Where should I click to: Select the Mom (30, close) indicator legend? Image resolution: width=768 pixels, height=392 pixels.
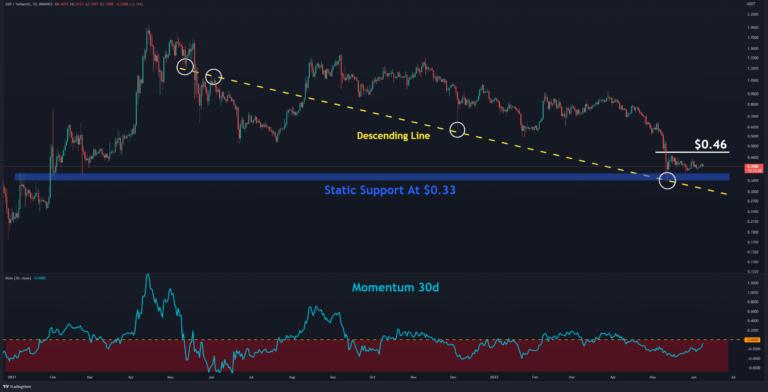tap(18, 278)
